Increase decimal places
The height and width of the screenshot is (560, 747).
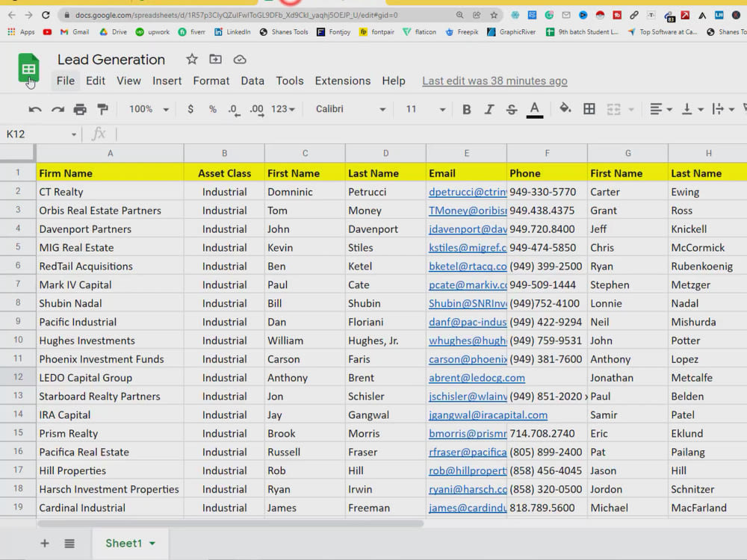257,110
